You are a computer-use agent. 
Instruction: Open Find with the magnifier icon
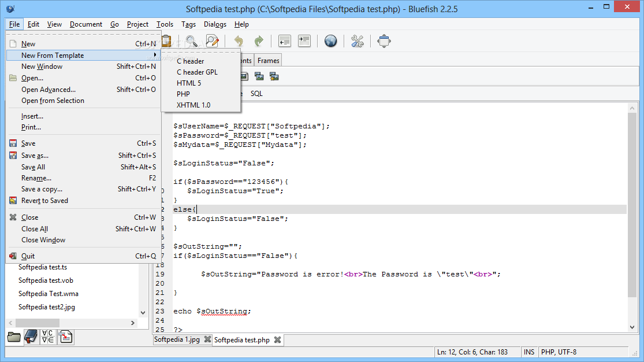(x=191, y=41)
